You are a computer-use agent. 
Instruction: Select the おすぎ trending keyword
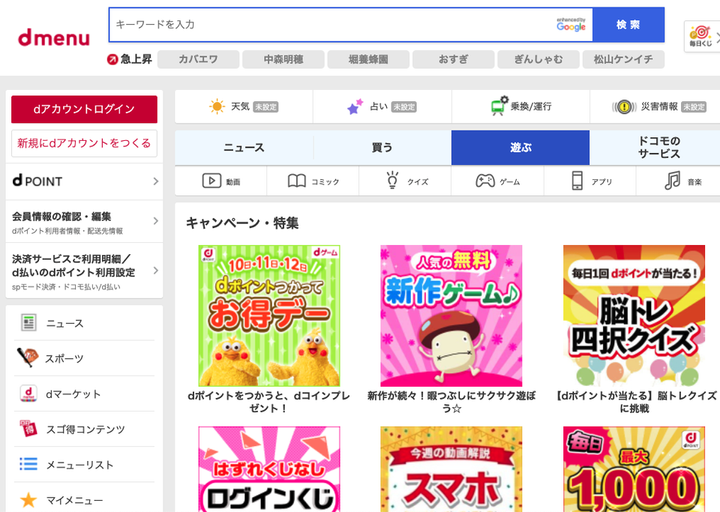tap(453, 59)
